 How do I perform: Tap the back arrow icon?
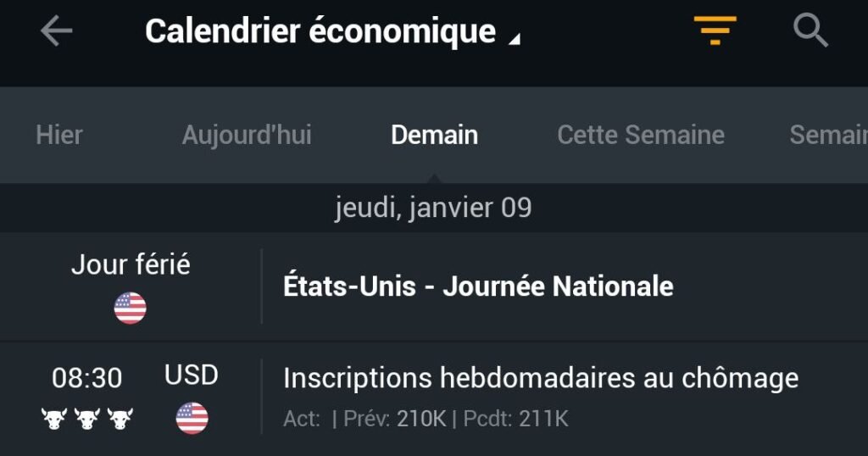[x=56, y=31]
